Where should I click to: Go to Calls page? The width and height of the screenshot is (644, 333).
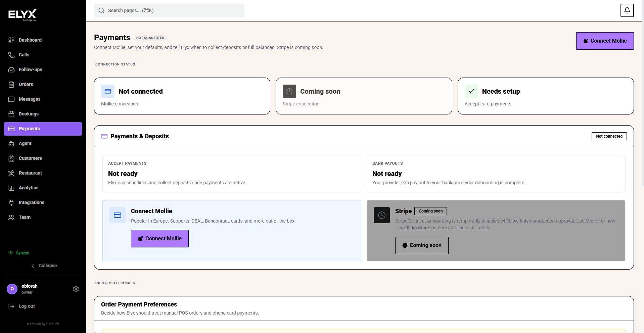coord(43,55)
